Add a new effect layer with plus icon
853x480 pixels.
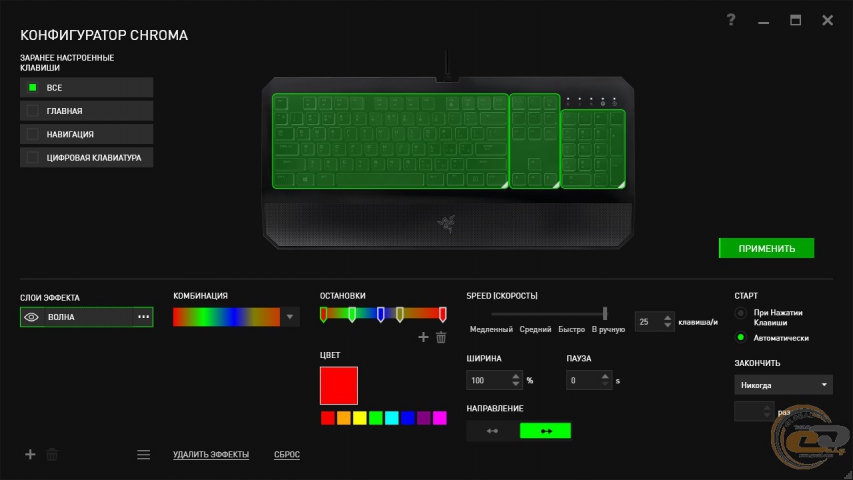coord(30,454)
